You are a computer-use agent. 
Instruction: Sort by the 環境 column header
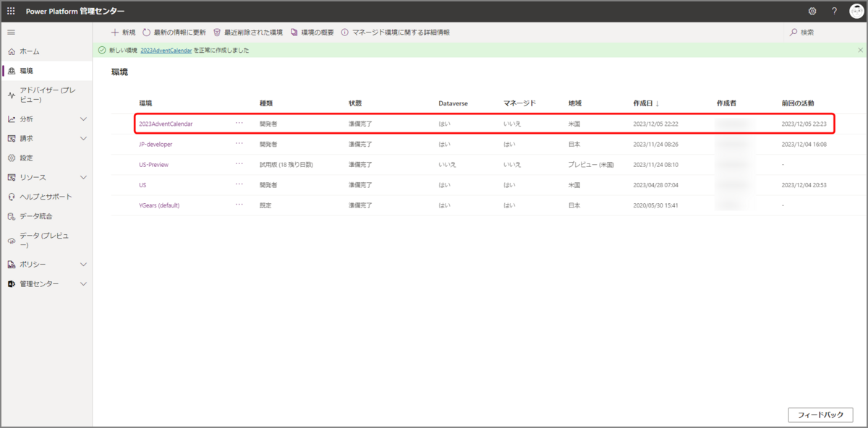pos(145,103)
